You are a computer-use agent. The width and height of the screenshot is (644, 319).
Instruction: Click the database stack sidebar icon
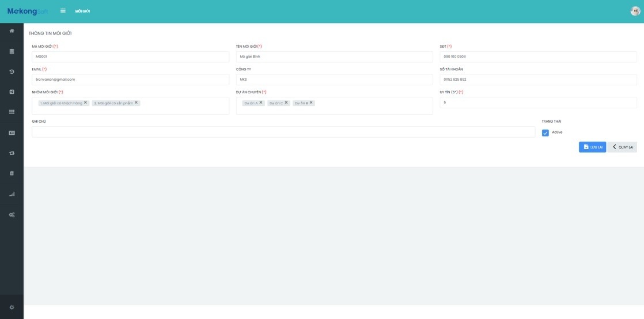coord(12,51)
